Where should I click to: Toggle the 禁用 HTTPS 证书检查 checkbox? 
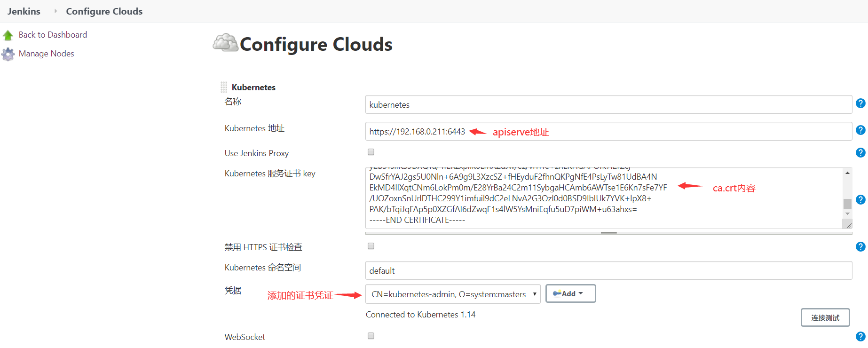(371, 246)
